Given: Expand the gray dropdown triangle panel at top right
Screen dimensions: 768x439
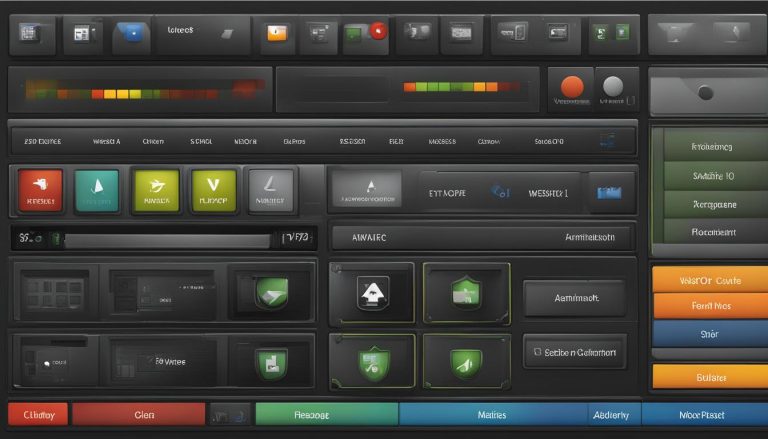Looking at the screenshot, I should click(x=708, y=34).
